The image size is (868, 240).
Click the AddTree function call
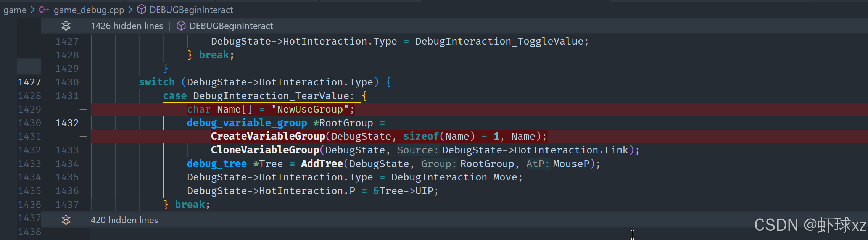pyautogui.click(x=322, y=164)
